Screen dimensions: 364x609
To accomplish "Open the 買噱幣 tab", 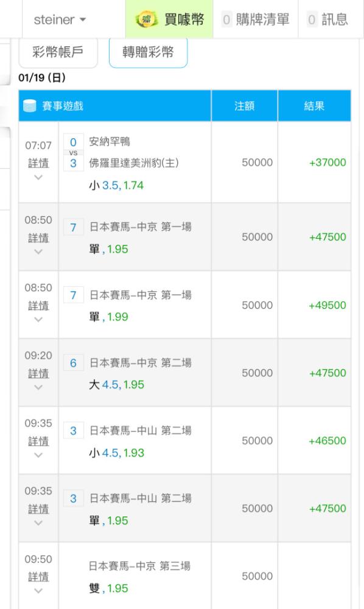I will coord(169,19).
